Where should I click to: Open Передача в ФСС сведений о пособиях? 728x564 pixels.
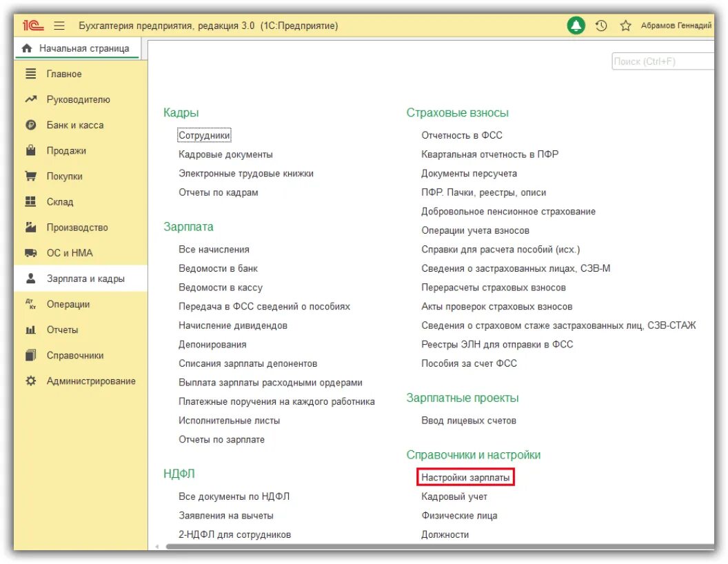pos(264,306)
